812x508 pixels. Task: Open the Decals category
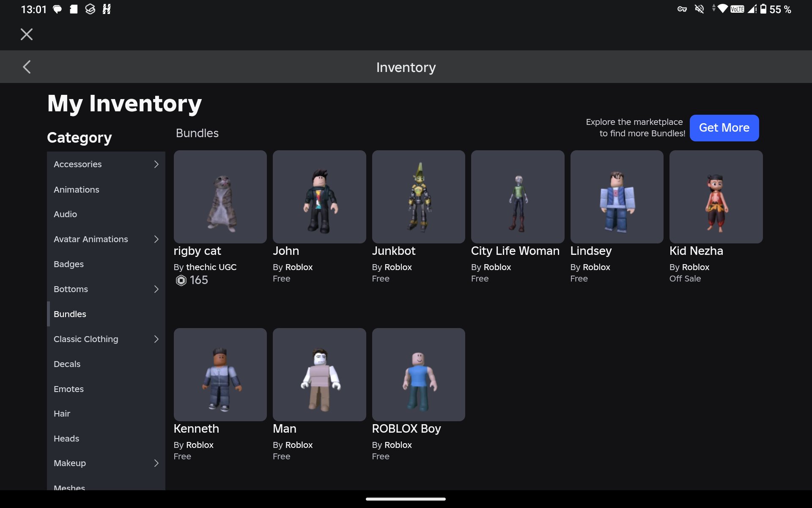tap(106, 364)
